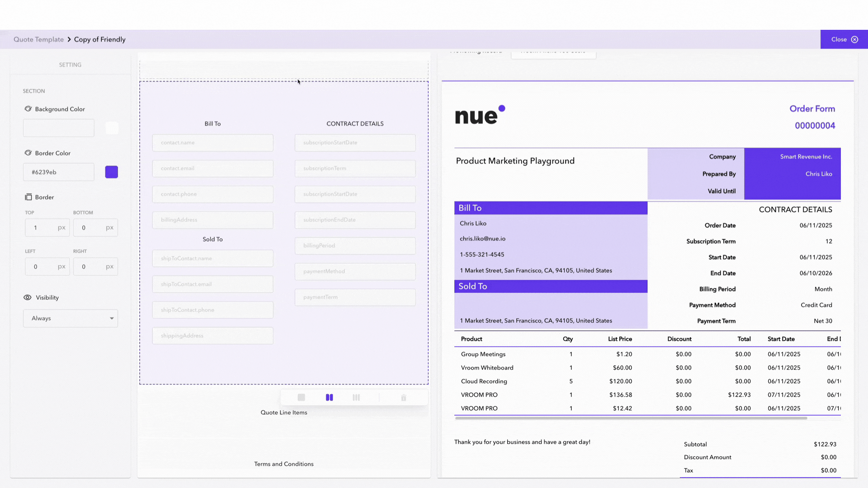This screenshot has height=488, width=868.
Task: Click the Sold To heading in editor
Action: [212, 239]
